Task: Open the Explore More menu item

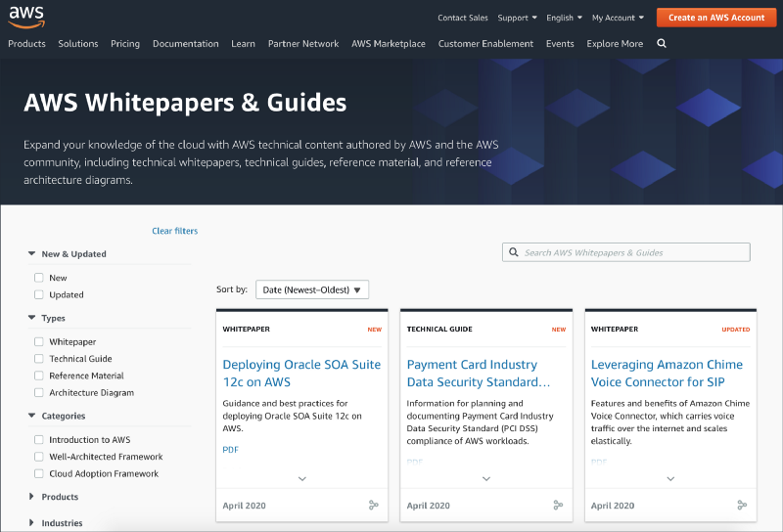Action: (615, 43)
